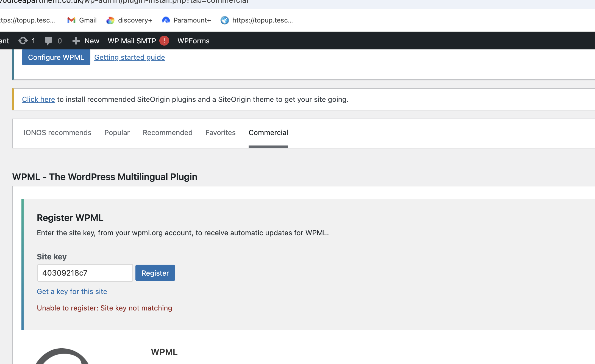Open the Gmail bookmark icon
Image resolution: width=595 pixels, height=364 pixels.
[71, 20]
